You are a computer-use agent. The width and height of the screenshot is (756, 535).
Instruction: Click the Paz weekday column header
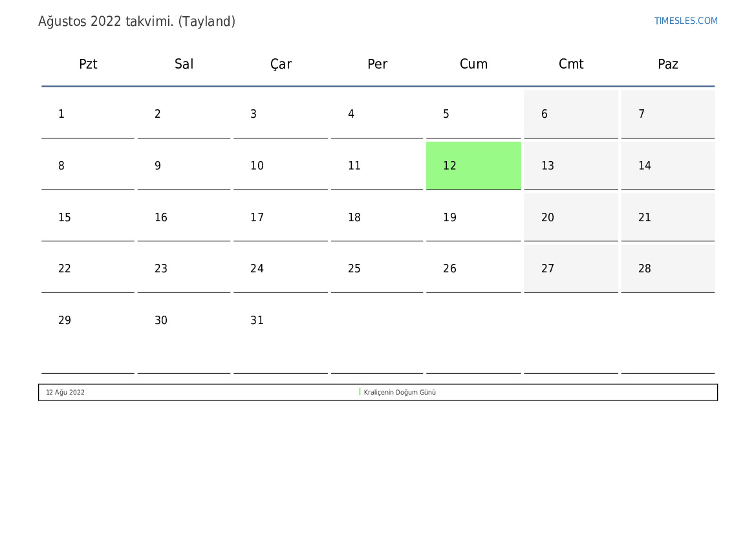coord(667,64)
